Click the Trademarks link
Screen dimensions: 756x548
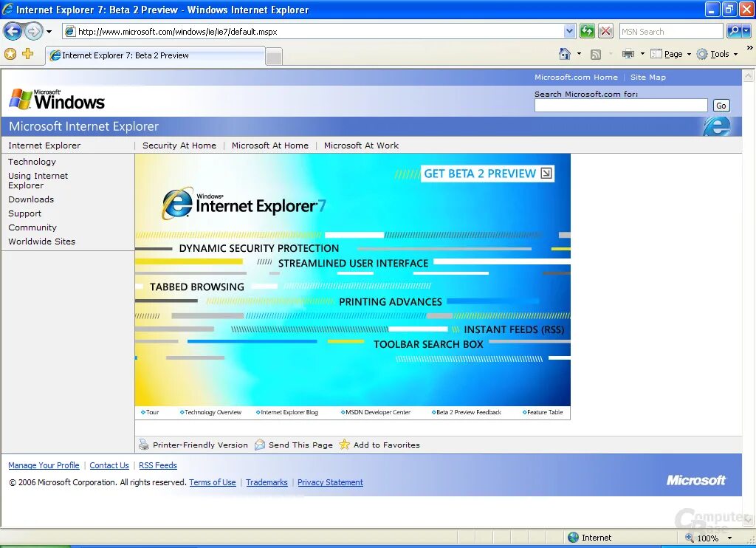point(267,482)
